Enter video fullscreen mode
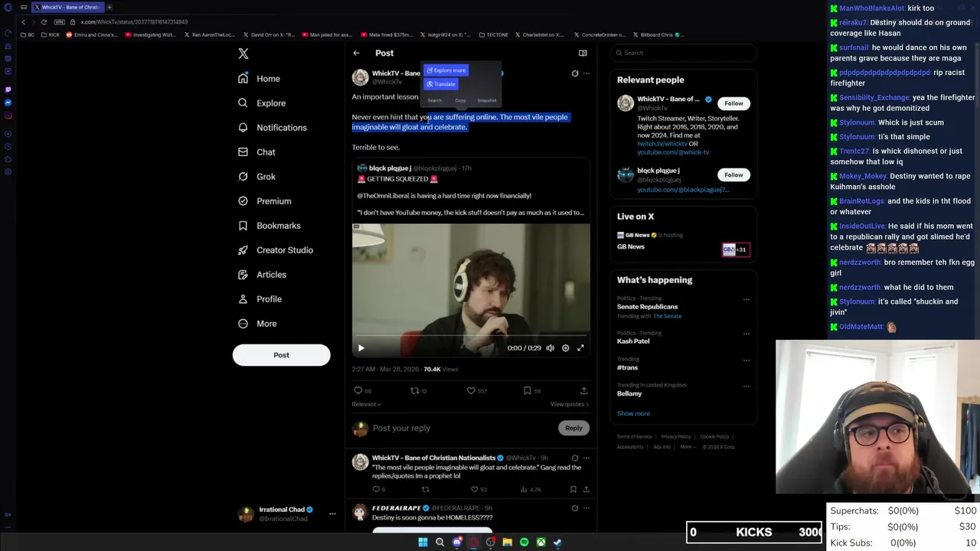Viewport: 980px width, 551px height. (580, 348)
